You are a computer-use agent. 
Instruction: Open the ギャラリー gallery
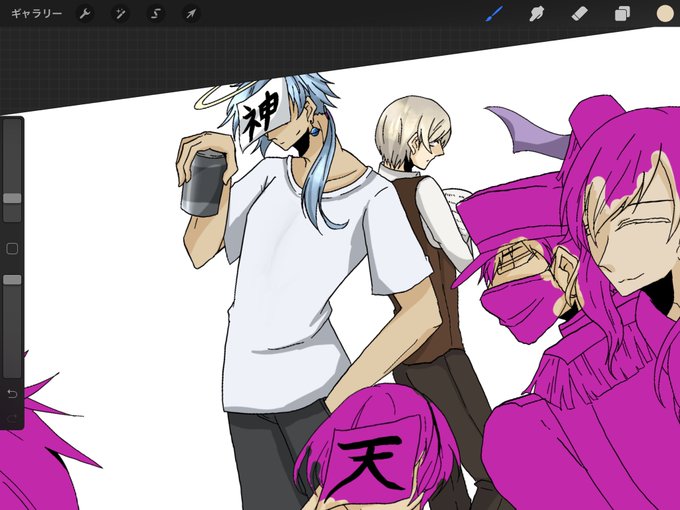(36, 14)
